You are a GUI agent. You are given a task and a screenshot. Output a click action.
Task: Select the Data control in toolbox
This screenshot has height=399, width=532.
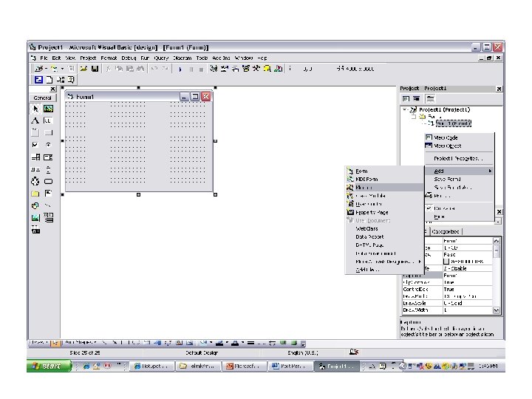pyautogui.click(x=48, y=218)
